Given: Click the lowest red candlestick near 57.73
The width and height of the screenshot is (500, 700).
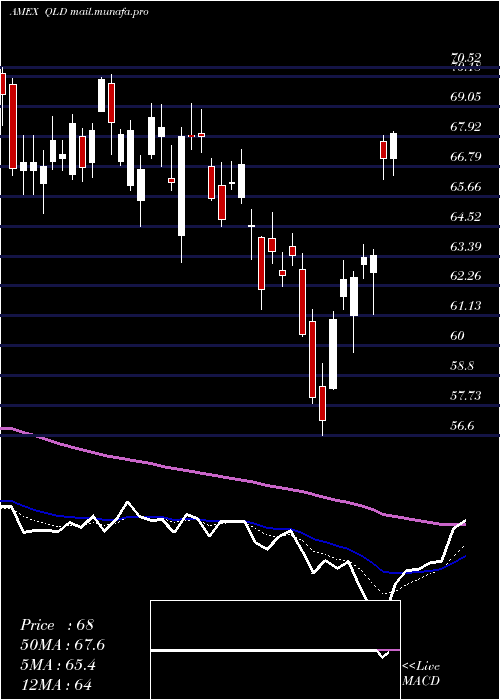Looking at the screenshot, I should (x=322, y=403).
